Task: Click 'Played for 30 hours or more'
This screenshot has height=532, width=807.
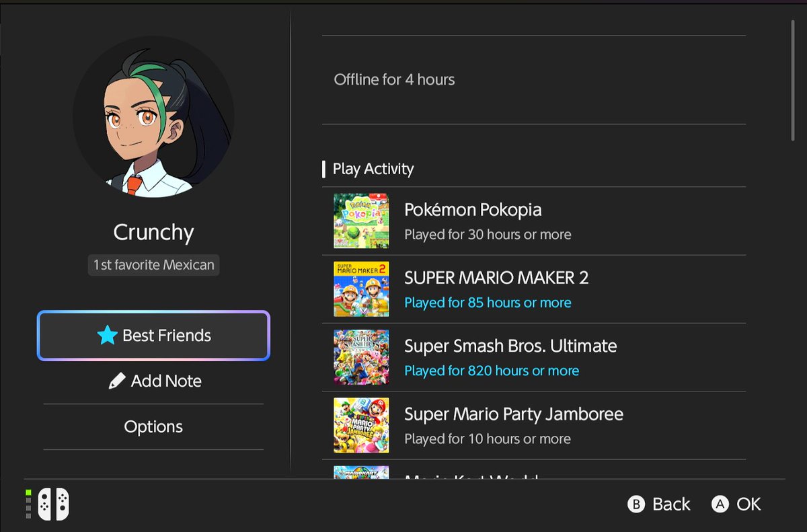Action: (x=488, y=235)
